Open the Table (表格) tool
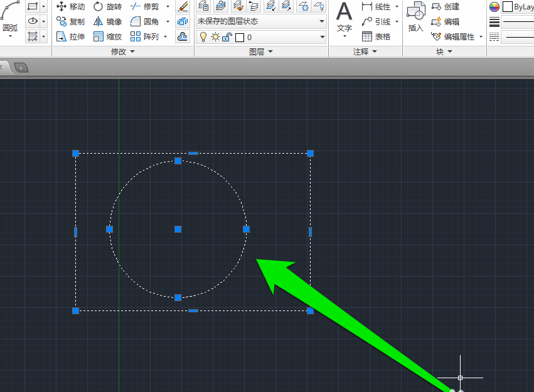This screenshot has height=392, width=534. 376,37
